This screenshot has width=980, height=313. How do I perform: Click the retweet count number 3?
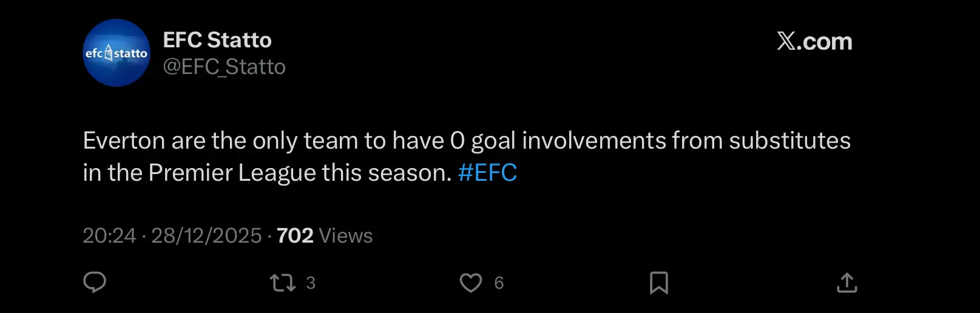311,283
